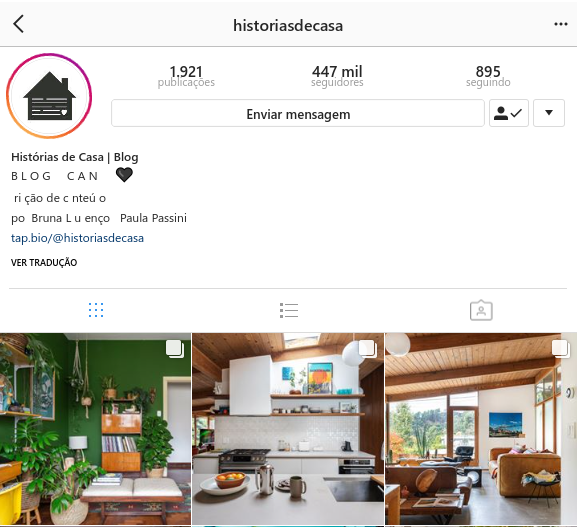Switch to list view tab
The width and height of the screenshot is (577, 527).
pyautogui.click(x=289, y=310)
